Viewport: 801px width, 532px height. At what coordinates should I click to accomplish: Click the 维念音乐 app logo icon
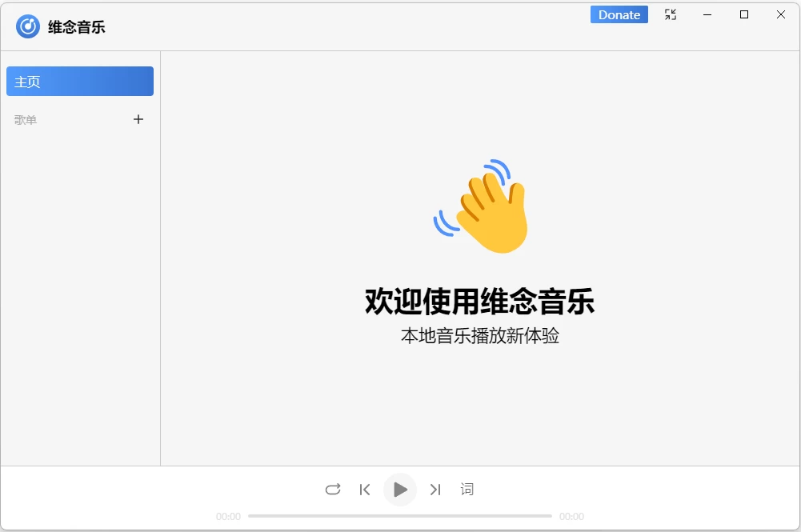pyautogui.click(x=28, y=26)
